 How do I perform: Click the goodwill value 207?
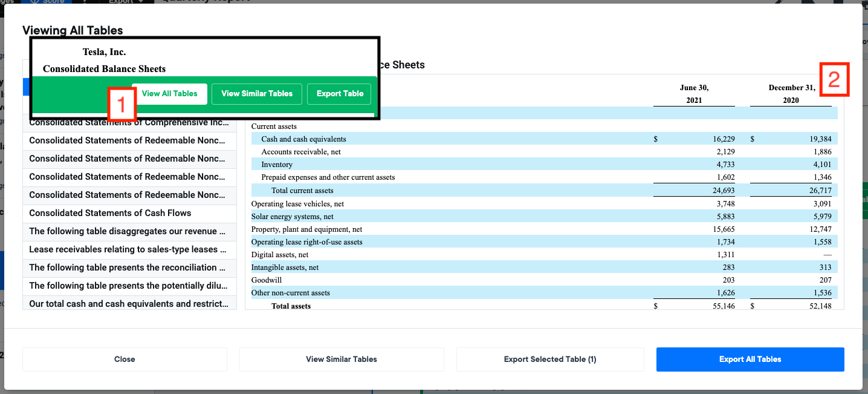click(x=825, y=280)
